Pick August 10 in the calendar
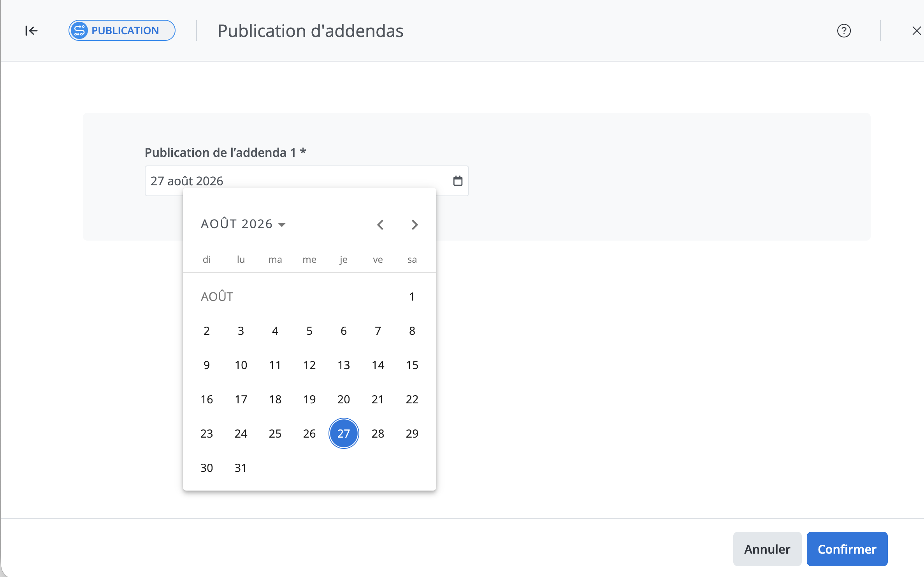924x577 pixels. click(x=241, y=365)
